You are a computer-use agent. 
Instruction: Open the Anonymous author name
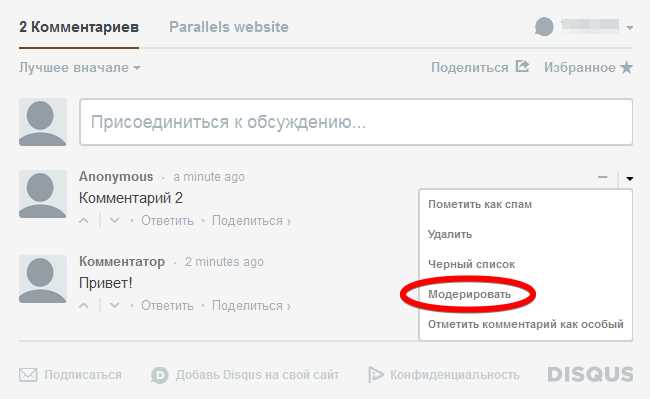click(x=116, y=177)
